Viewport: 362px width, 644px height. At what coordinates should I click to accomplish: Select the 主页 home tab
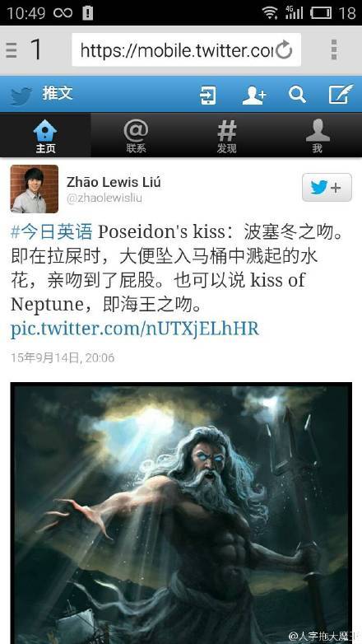[x=45, y=136]
